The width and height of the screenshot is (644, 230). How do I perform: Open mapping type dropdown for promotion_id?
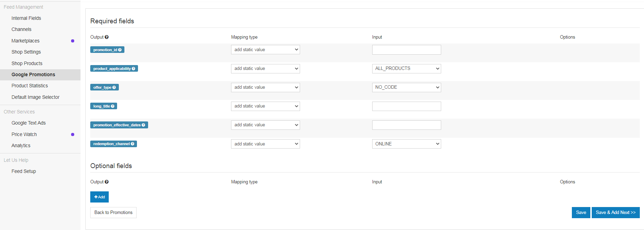pyautogui.click(x=265, y=50)
